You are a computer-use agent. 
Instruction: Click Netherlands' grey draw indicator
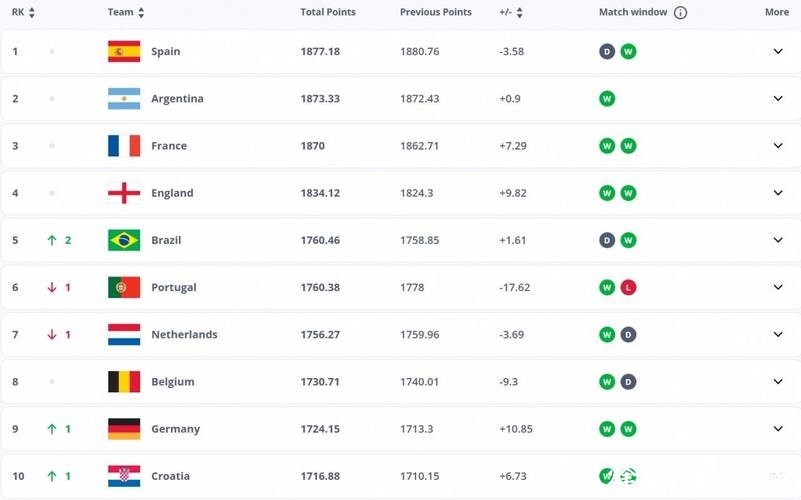click(628, 335)
